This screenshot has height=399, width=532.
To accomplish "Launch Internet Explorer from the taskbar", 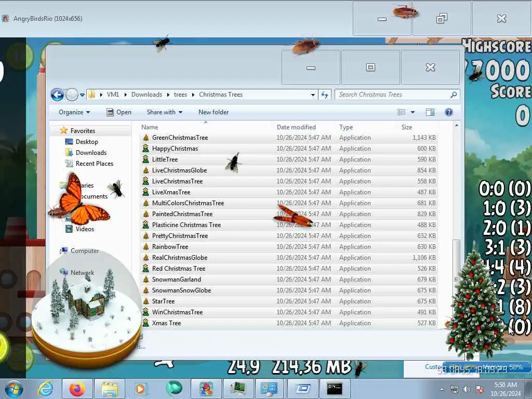I will point(46,389).
